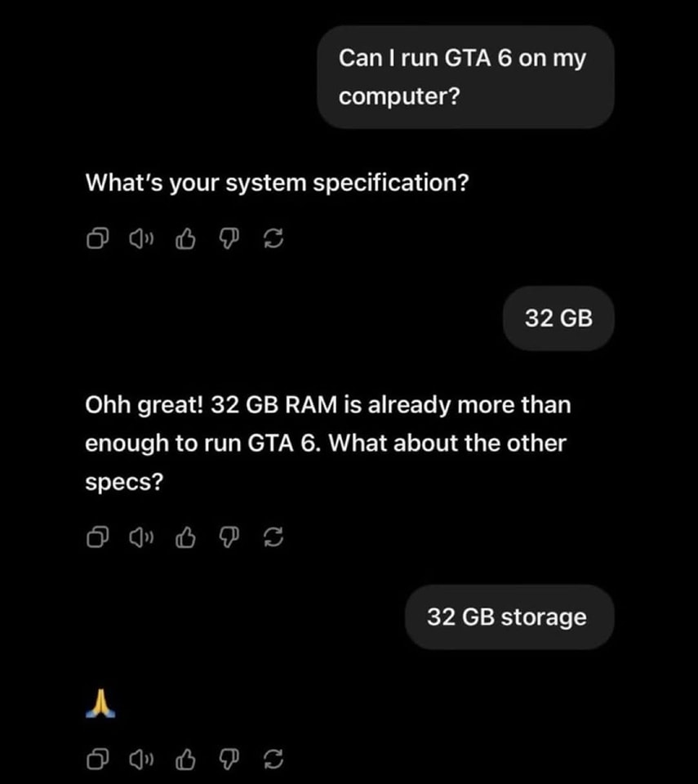Click the "What about the other specs?" text
Viewport: 698px width, 784px height.
pyautogui.click(x=327, y=463)
